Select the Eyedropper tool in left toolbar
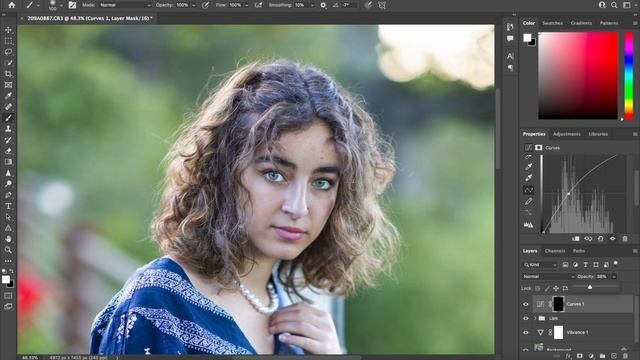 coord(8,96)
